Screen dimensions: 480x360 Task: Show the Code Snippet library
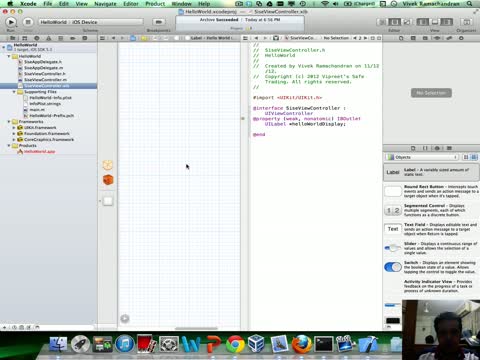(425, 148)
